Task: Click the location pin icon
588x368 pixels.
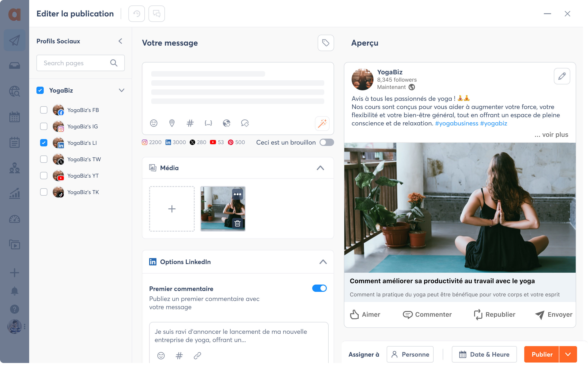Action: 172,123
